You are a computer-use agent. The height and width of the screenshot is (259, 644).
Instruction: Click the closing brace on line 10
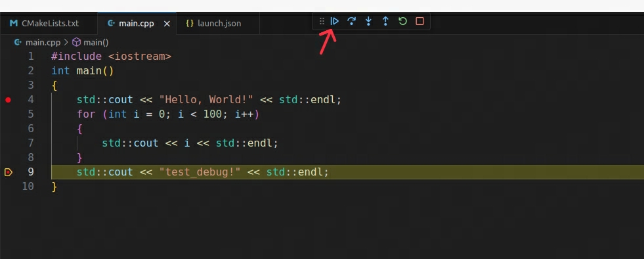(x=54, y=187)
